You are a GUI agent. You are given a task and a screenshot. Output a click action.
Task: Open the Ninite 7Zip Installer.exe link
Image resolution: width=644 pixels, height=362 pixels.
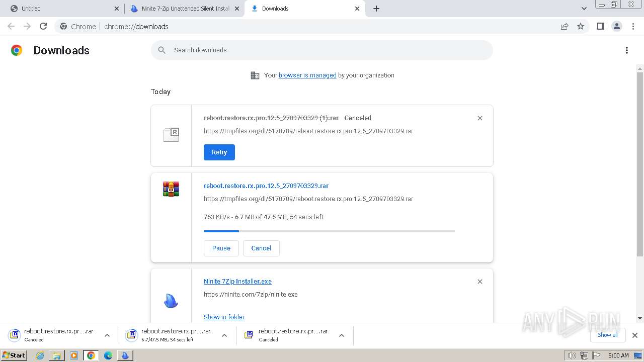[237, 282]
